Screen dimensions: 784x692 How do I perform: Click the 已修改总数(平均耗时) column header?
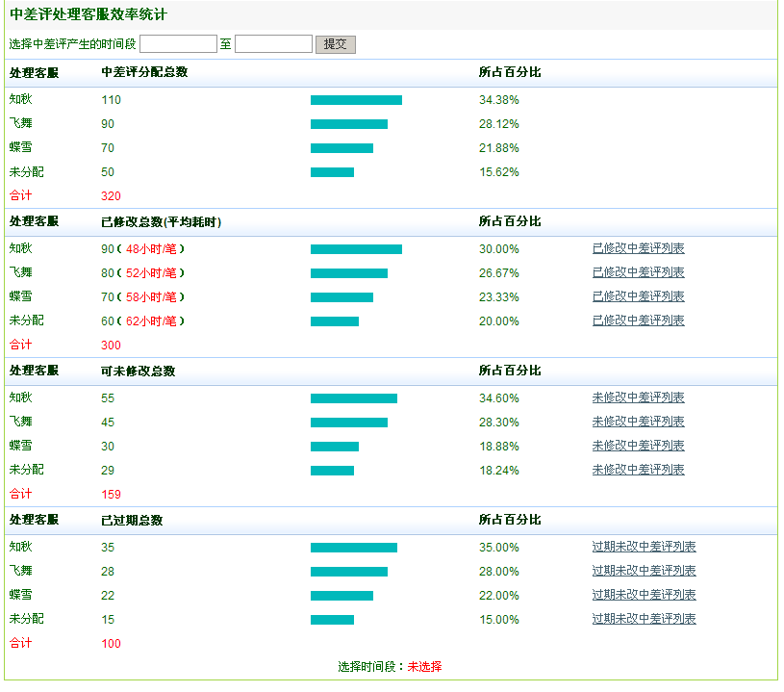[x=161, y=221]
